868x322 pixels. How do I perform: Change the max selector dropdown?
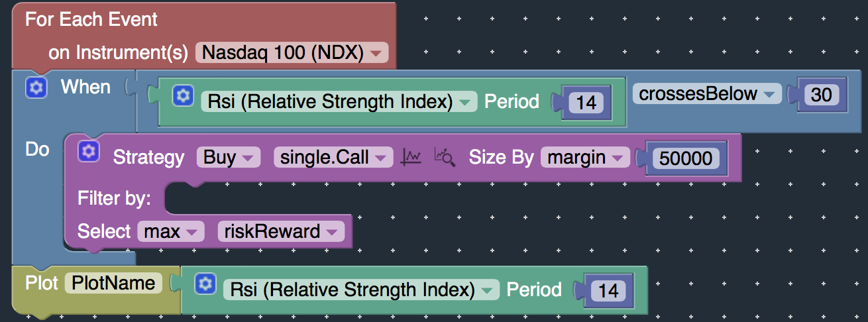(x=170, y=231)
